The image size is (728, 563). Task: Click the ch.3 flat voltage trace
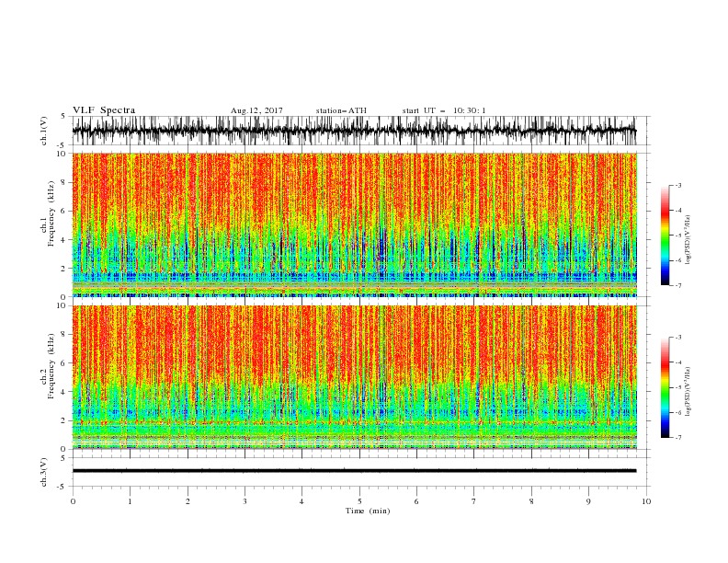(354, 471)
